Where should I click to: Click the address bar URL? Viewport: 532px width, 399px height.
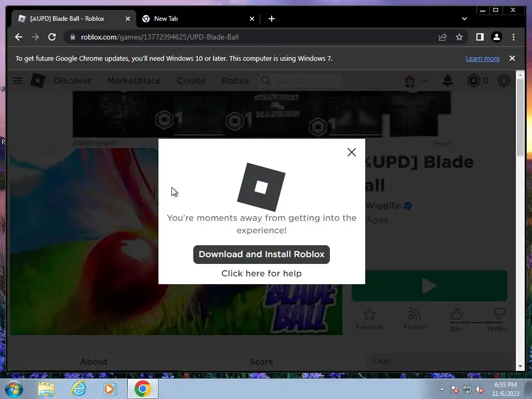point(160,37)
